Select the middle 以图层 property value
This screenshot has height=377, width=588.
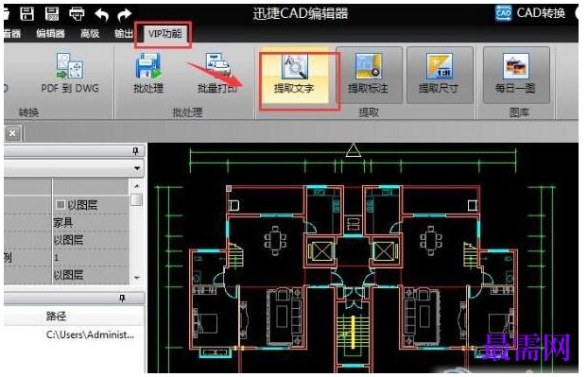point(91,240)
